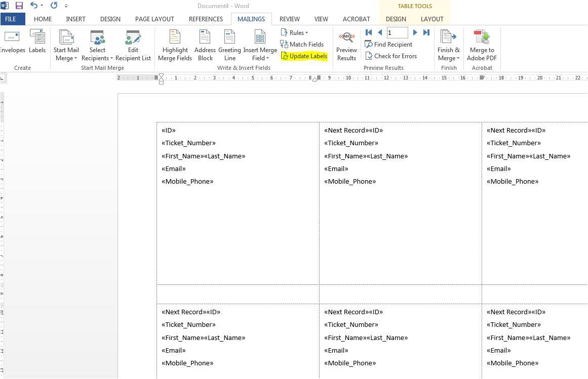The height and width of the screenshot is (379, 588).
Task: Save the document from quick access toolbar
Action: coord(19,6)
